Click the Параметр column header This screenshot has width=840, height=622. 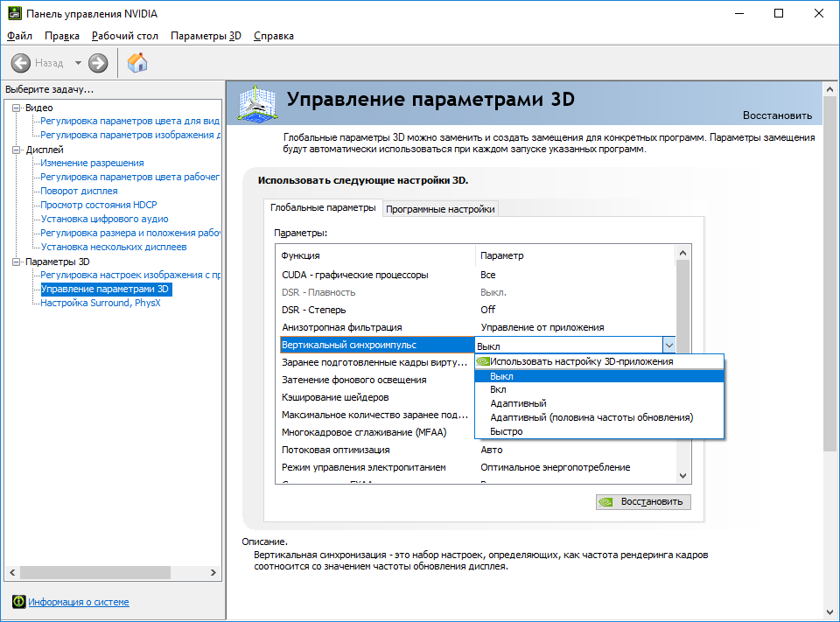(576, 255)
